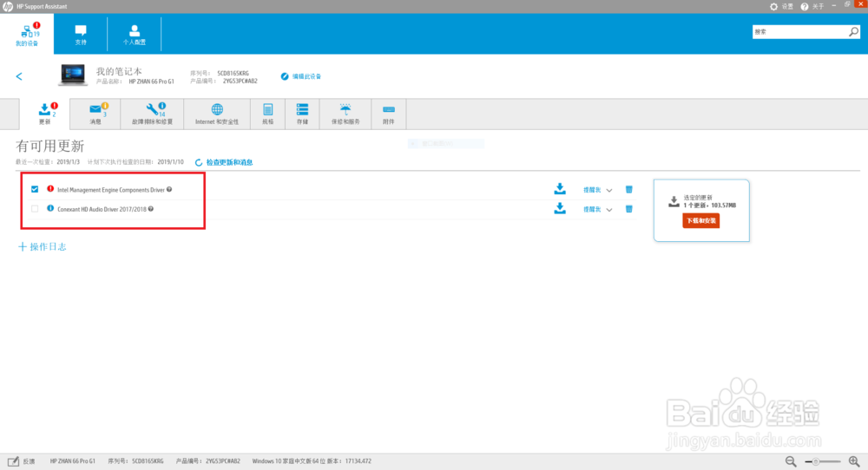The height and width of the screenshot is (470, 868).
Task: Click the HP logo in title bar
Action: 8,7
